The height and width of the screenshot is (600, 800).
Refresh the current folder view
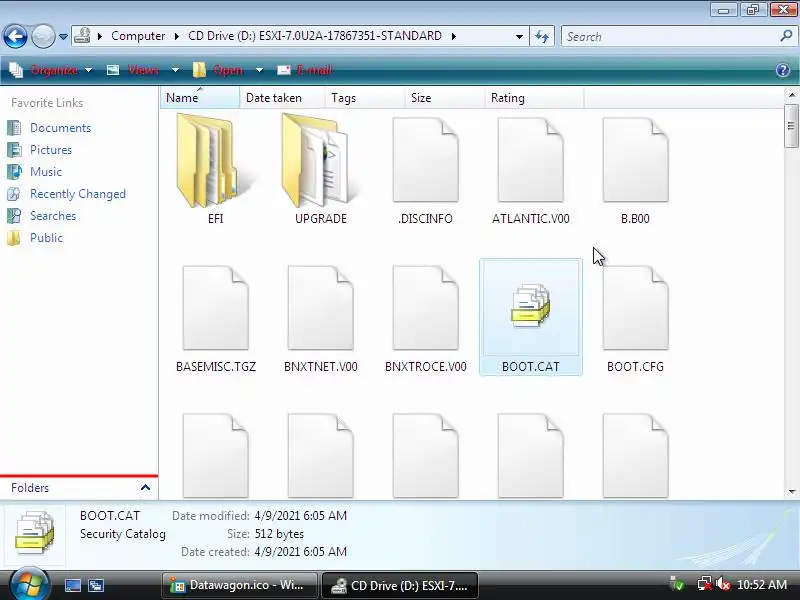tap(542, 36)
